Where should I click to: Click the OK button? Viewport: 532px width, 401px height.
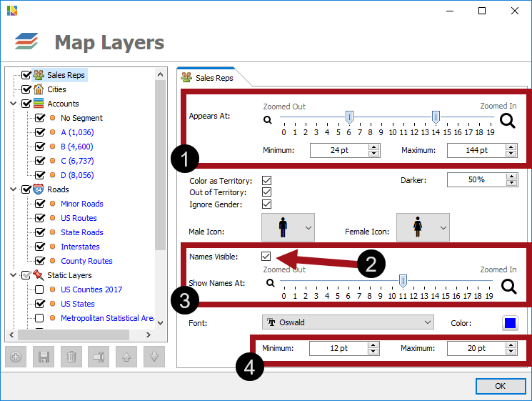coord(500,386)
